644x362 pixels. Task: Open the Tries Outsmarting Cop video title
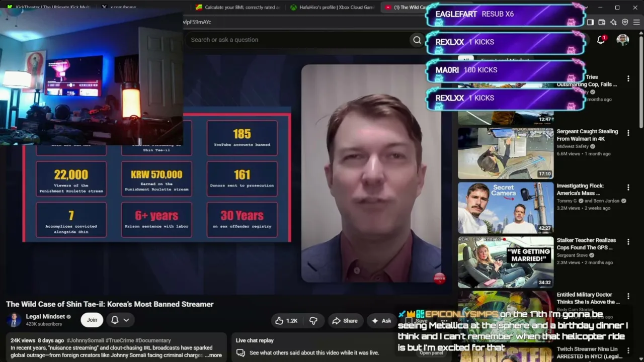587,80
